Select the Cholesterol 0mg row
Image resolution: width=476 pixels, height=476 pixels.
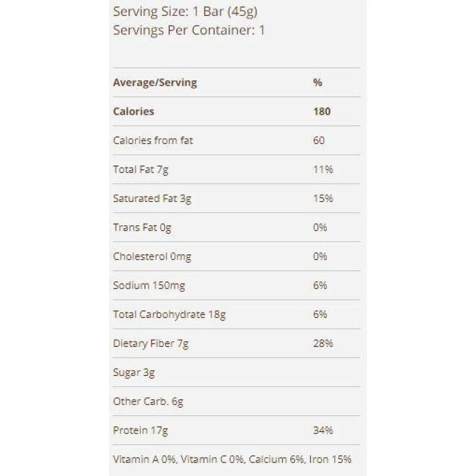[x=236, y=256]
